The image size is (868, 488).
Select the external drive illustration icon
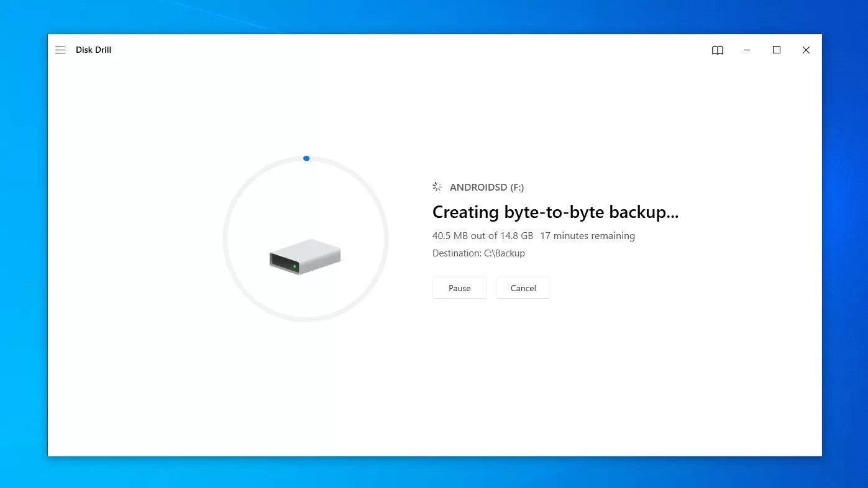(304, 256)
